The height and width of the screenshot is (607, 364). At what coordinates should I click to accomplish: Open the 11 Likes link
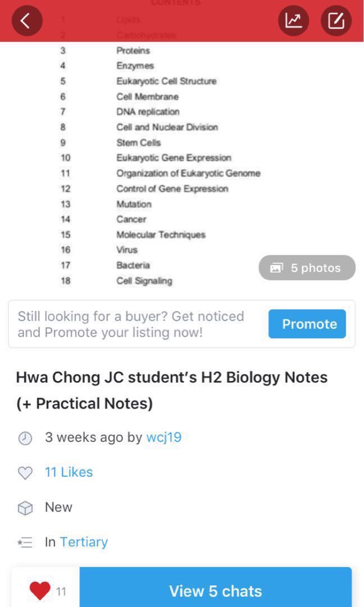coord(69,472)
